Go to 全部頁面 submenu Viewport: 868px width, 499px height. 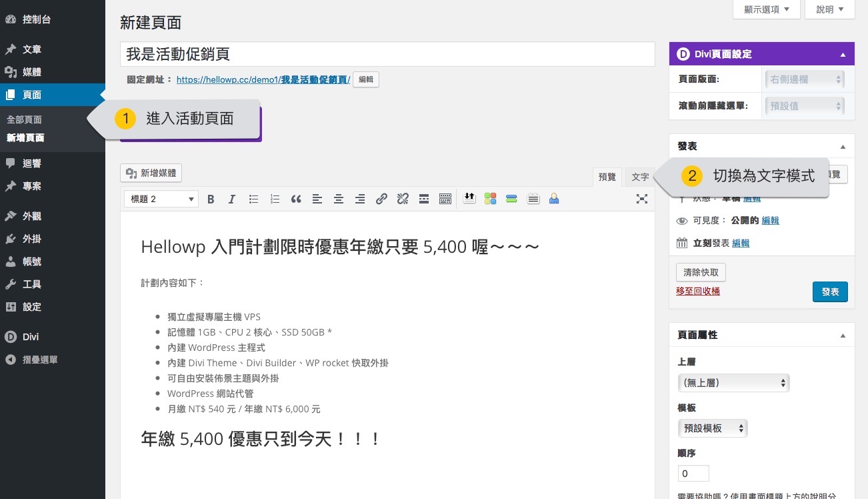click(x=24, y=120)
